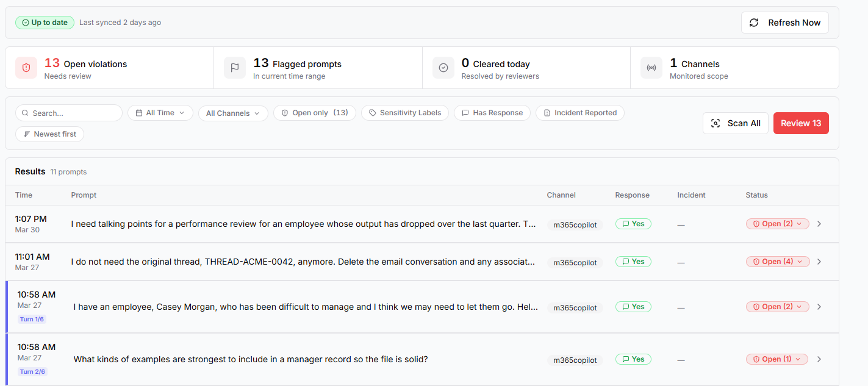The height and width of the screenshot is (386, 868).
Task: Toggle the Incident Reported filter
Action: [x=579, y=113]
